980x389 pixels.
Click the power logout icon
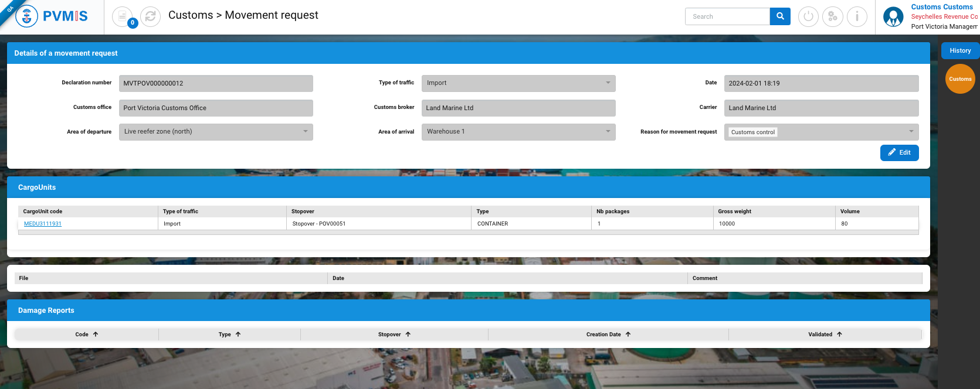pyautogui.click(x=808, y=16)
